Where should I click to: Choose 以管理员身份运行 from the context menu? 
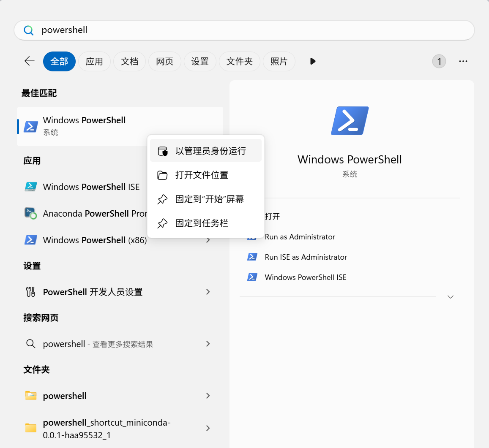pos(205,151)
